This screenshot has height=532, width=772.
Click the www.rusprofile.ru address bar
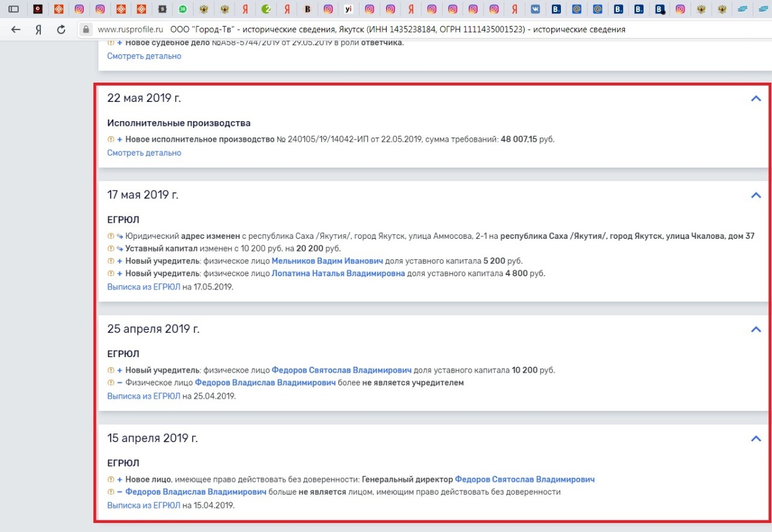130,30
